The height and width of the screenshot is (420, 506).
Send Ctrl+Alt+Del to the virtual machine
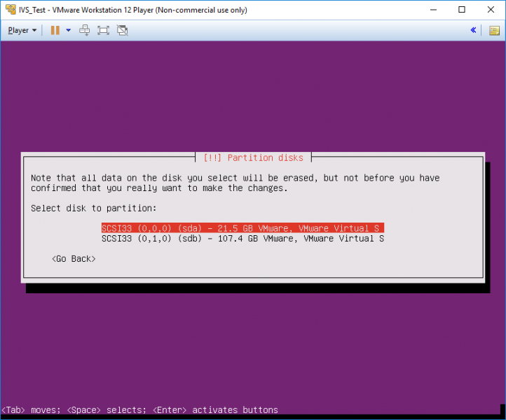[85, 30]
